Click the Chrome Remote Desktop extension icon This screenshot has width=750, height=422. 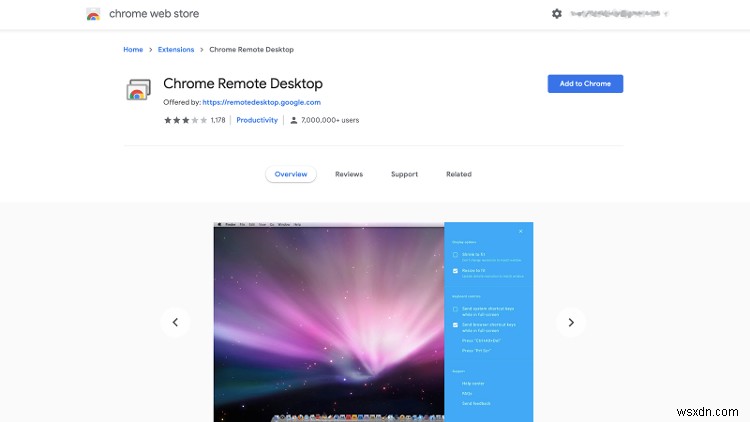pyautogui.click(x=138, y=90)
